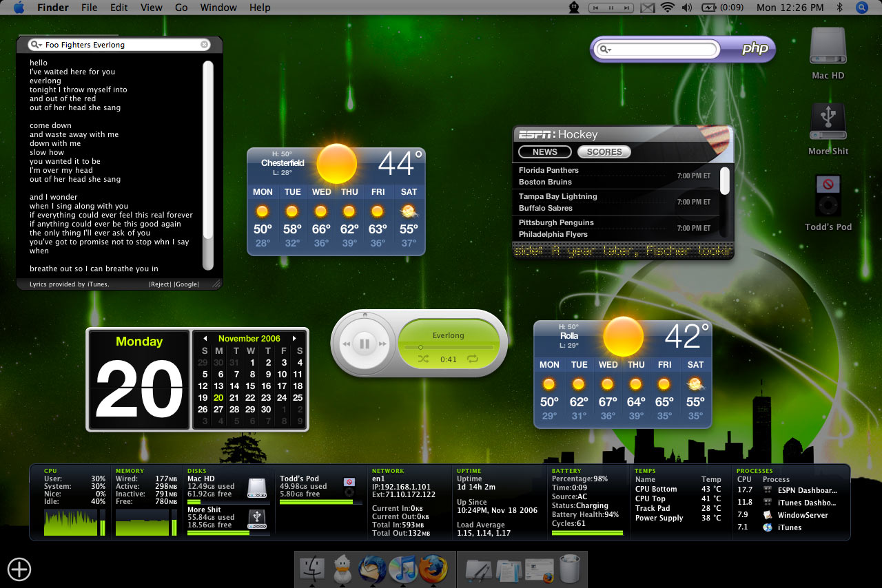Launch Firefox from the Dock
This screenshot has height=588, width=882.
click(433, 569)
